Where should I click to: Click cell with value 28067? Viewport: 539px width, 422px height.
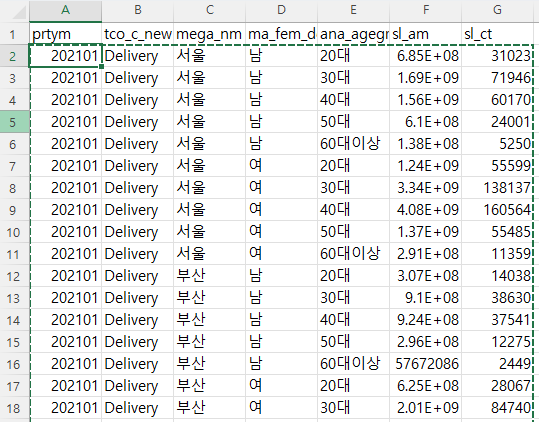tap(497, 386)
